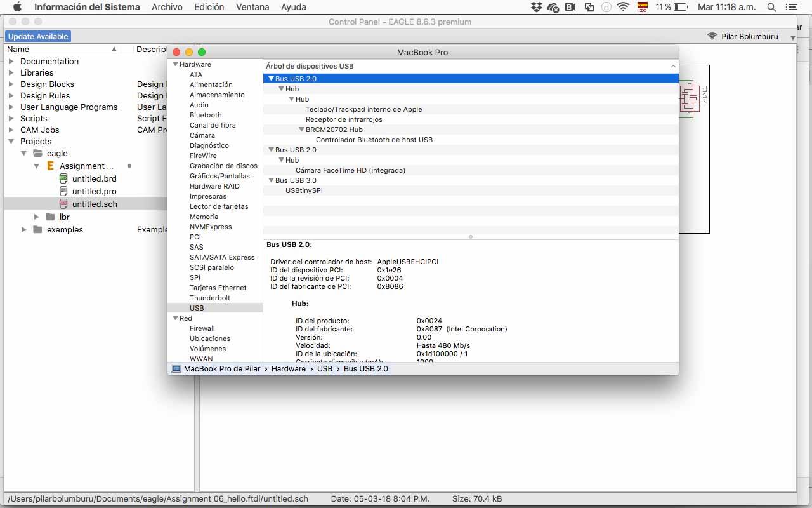Collapse the BRCM20702 Hub entry
The image size is (812, 508).
coord(301,130)
